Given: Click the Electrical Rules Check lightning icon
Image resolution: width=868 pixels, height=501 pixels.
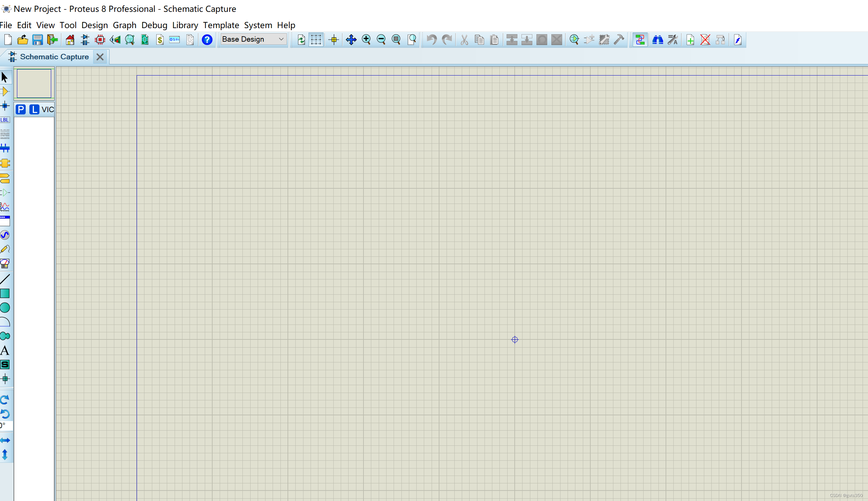Looking at the screenshot, I should 737,40.
